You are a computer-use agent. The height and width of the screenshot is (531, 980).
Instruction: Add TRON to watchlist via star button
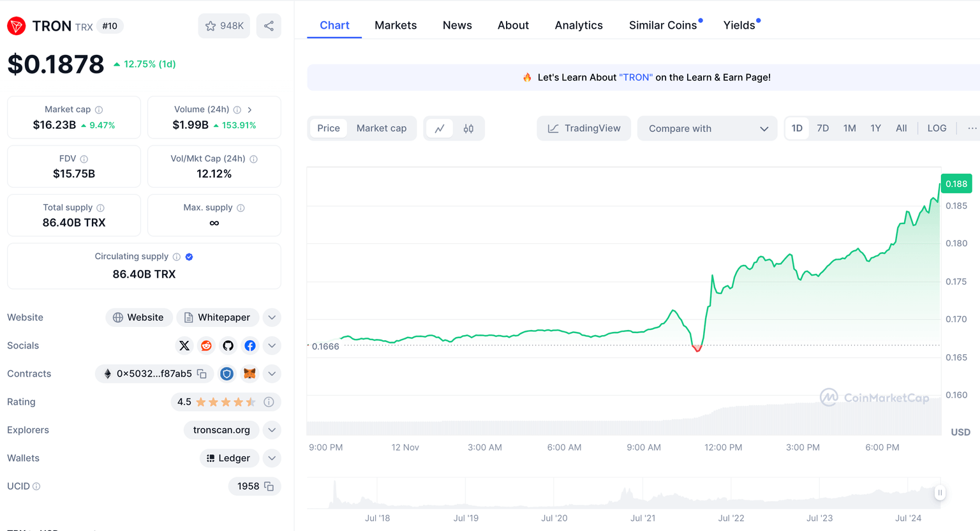click(x=224, y=26)
